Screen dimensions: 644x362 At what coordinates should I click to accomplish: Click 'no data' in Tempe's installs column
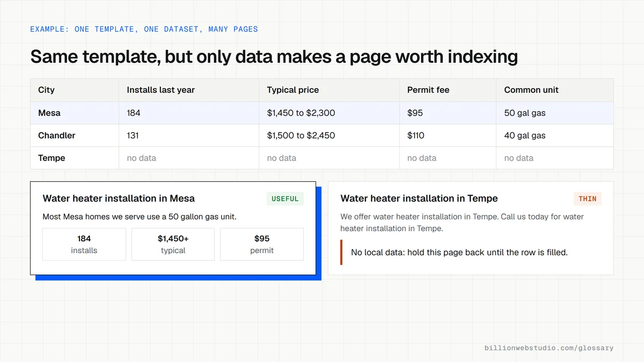click(189, 158)
